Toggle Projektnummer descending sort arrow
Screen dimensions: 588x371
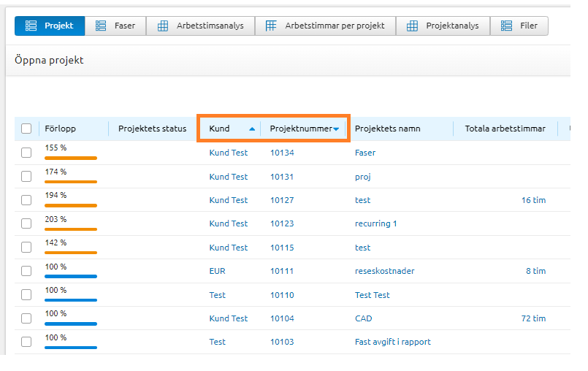(336, 129)
